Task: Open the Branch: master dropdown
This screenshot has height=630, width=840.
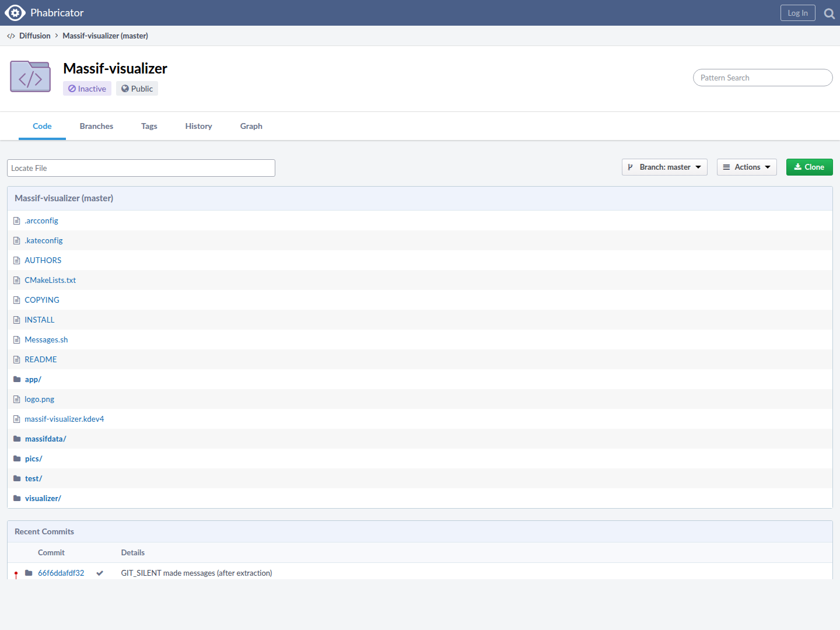Action: click(664, 167)
